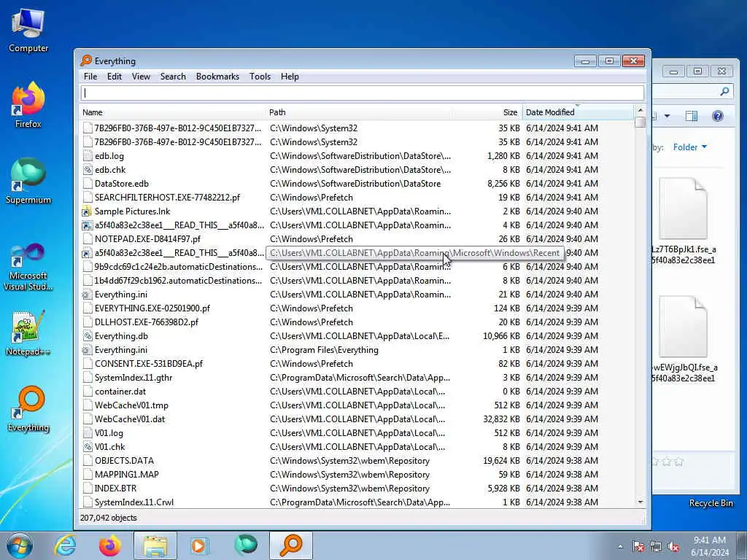Sort results by Date Modified column
This screenshot has width=747, height=560.
578,112
